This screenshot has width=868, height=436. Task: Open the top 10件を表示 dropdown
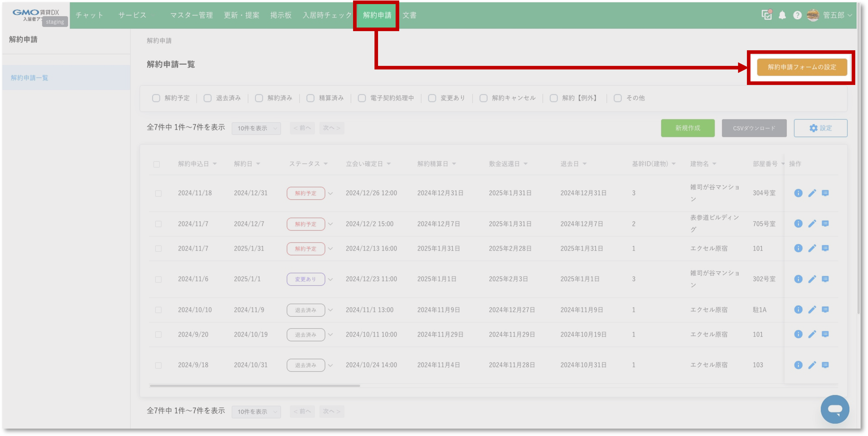coord(256,128)
